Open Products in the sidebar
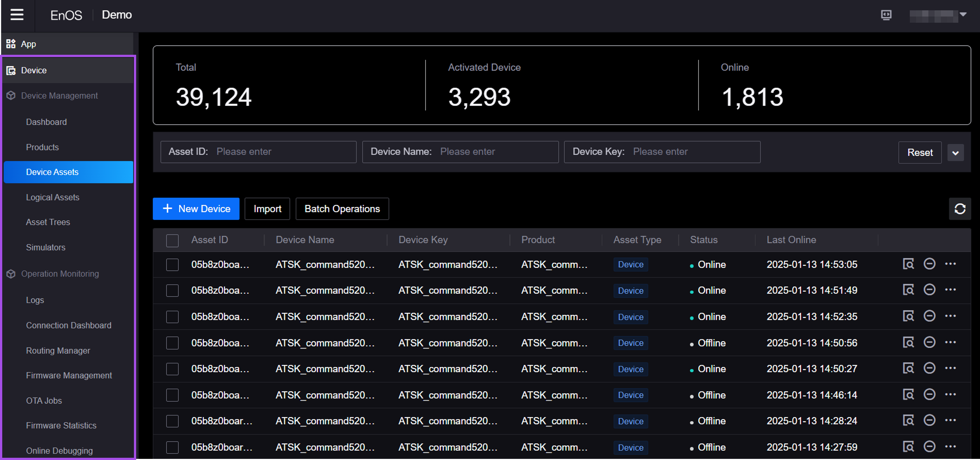 coord(42,147)
